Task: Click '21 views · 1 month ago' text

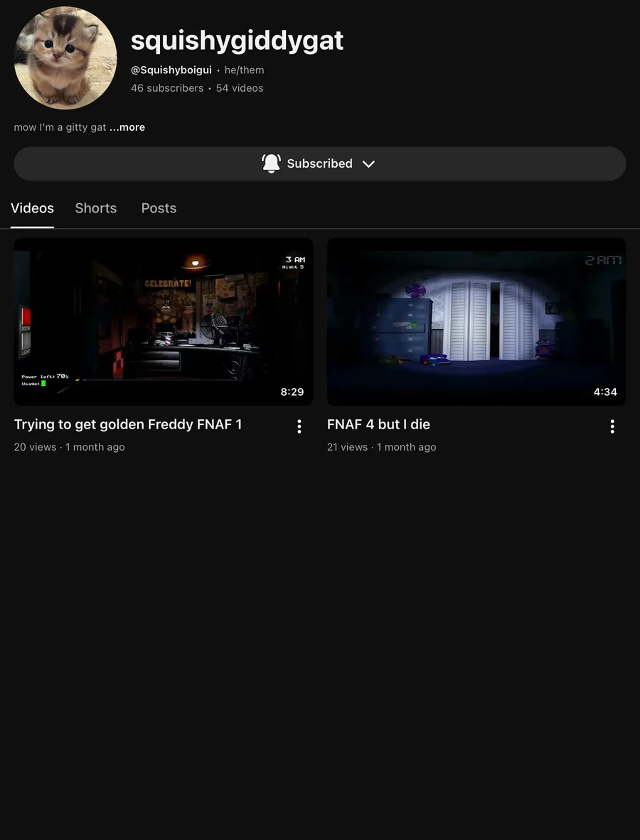Action: pos(382,447)
